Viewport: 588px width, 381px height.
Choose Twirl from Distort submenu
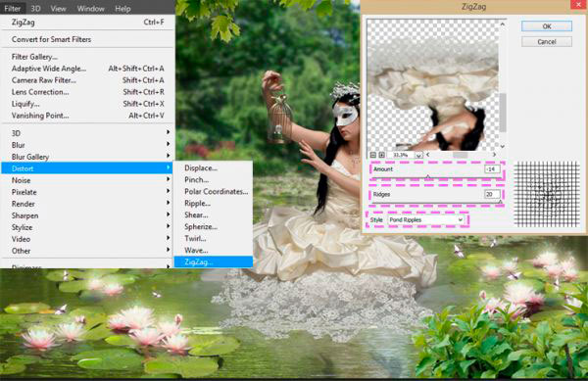point(214,238)
